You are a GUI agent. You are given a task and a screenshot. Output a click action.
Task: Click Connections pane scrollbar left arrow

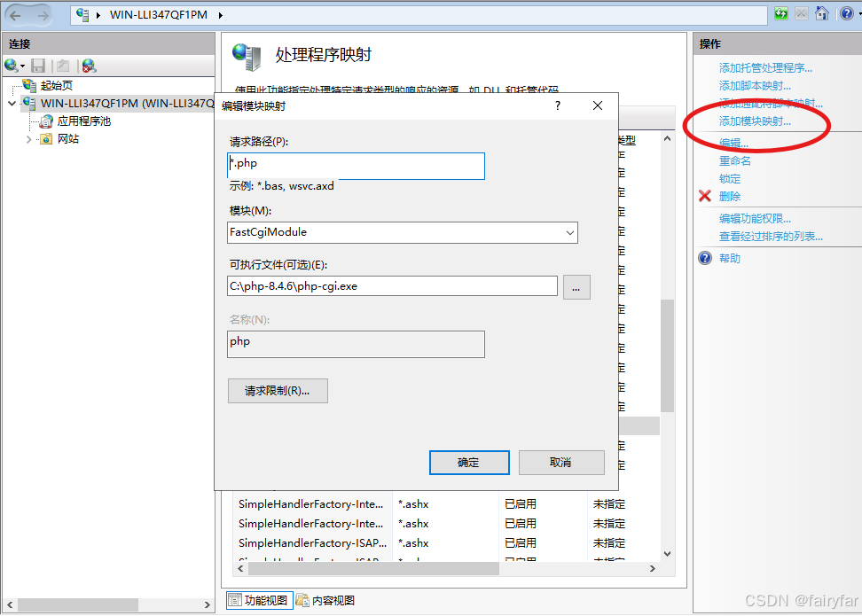(9, 605)
